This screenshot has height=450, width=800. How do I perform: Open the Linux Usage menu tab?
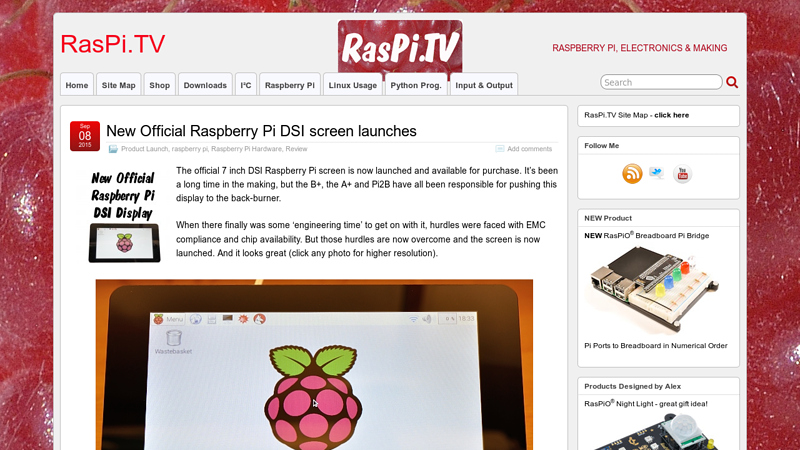pos(353,85)
